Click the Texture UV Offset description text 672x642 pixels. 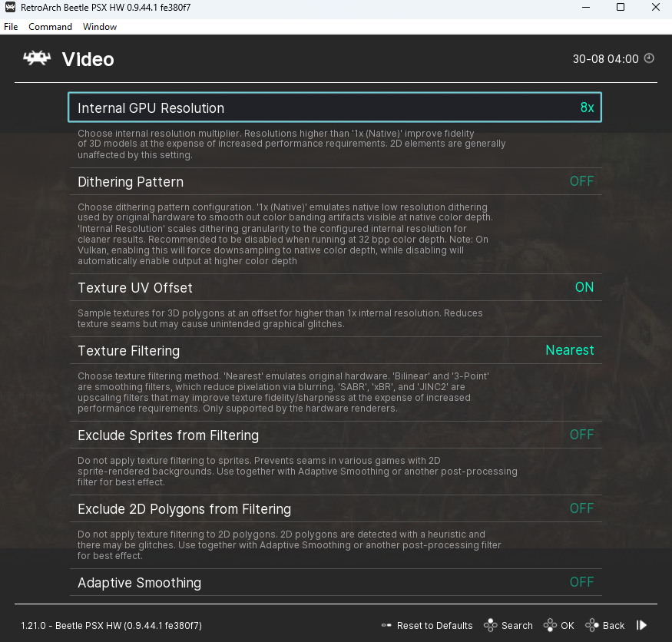(x=280, y=319)
